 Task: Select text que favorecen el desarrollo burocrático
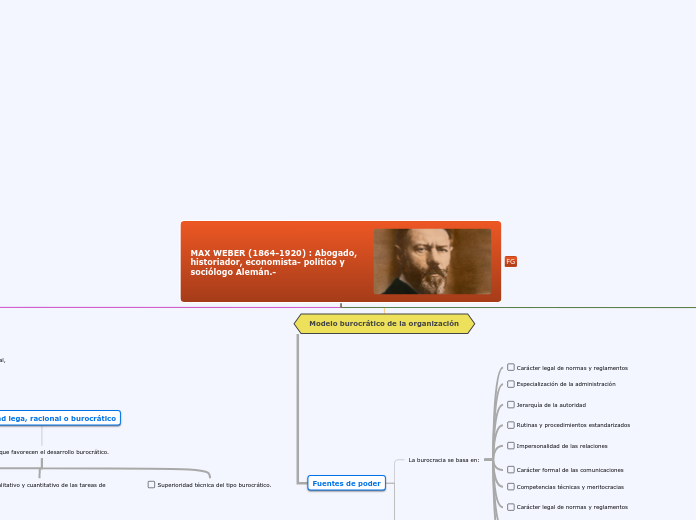point(54,452)
